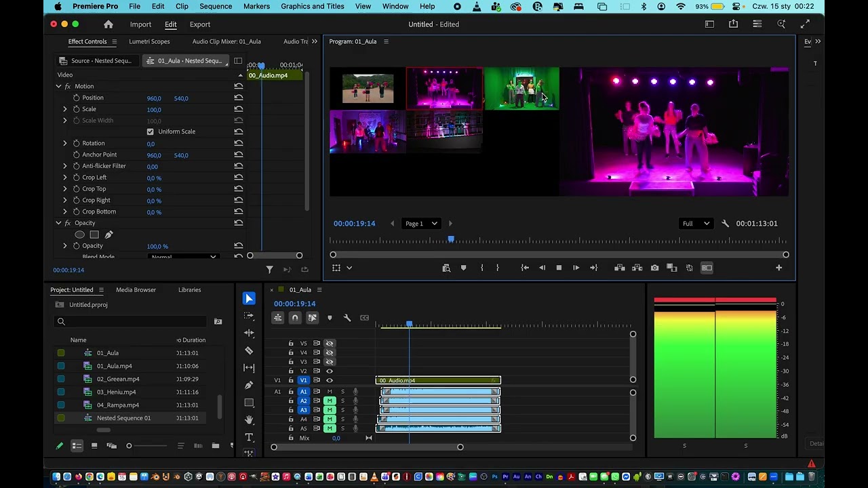Collapse the Opacity effect group
Viewport: 868px width, 488px height.
[x=58, y=223]
